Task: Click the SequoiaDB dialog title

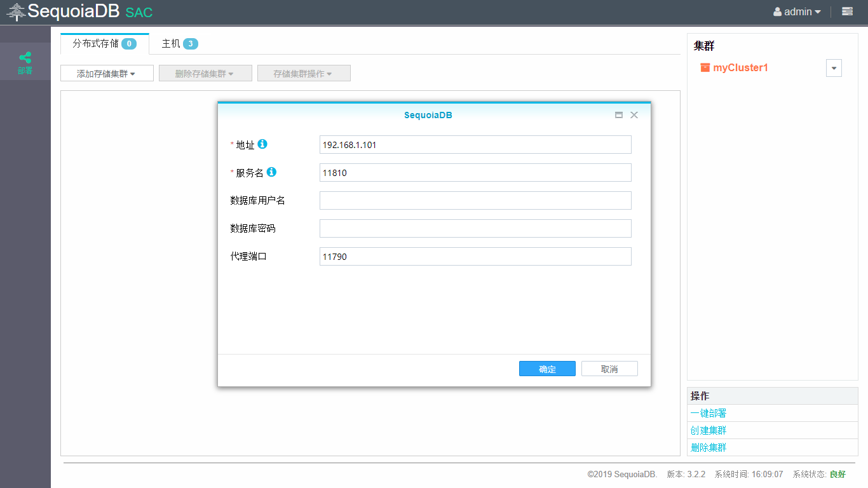Action: click(428, 115)
